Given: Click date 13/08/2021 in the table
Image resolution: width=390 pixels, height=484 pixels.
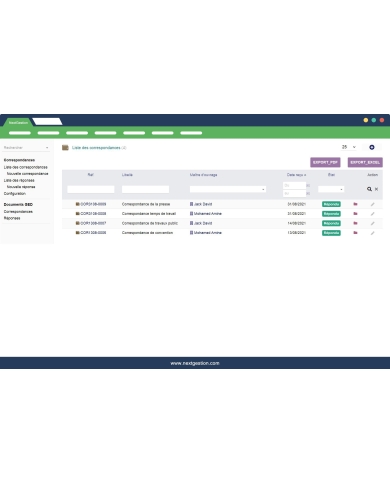Looking at the screenshot, I should tap(297, 233).
